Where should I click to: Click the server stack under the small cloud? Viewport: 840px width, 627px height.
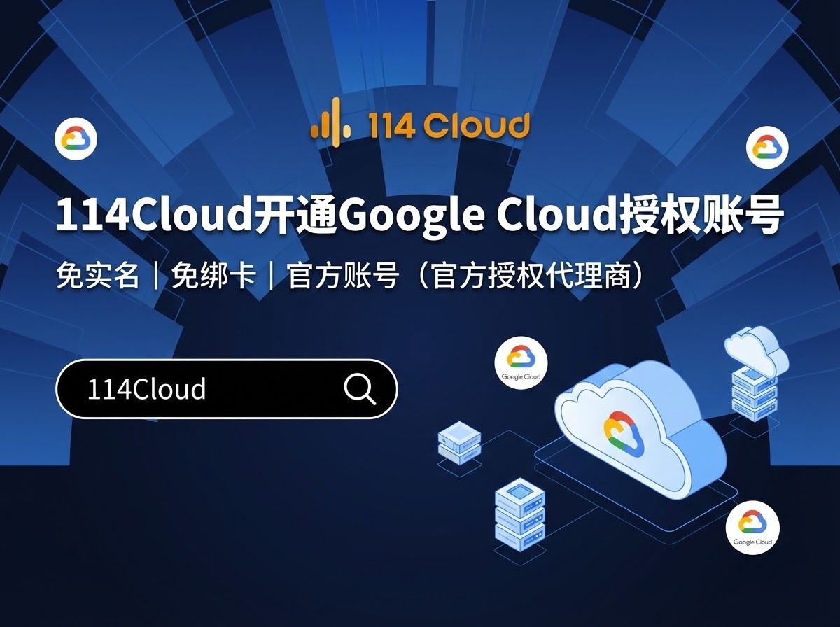pyautogui.click(x=755, y=392)
